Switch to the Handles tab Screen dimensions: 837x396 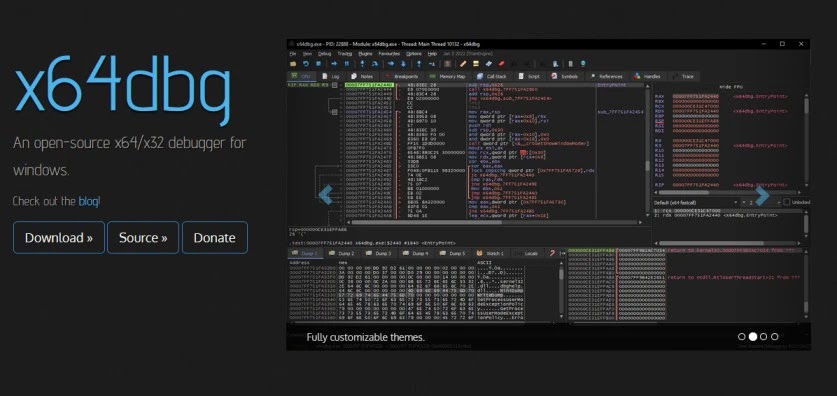[x=648, y=77]
